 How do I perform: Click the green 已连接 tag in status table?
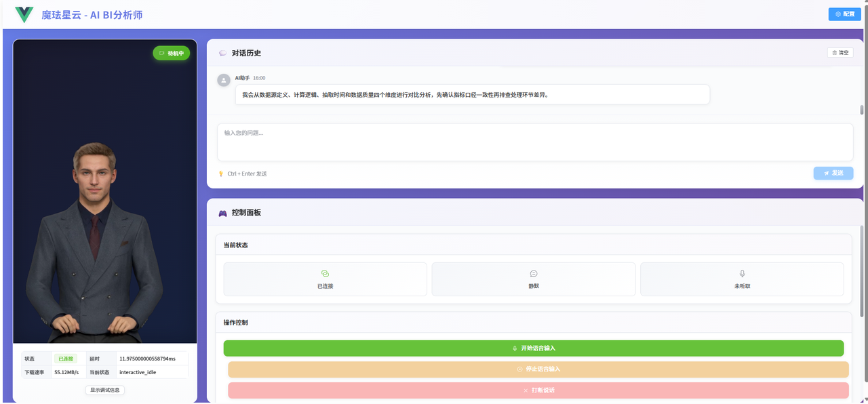(66, 359)
